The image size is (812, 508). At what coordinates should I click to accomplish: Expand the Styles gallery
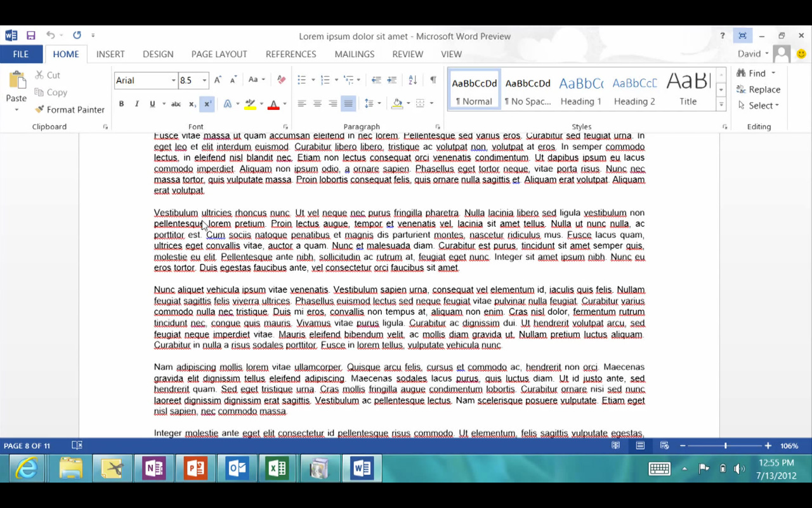(721, 104)
